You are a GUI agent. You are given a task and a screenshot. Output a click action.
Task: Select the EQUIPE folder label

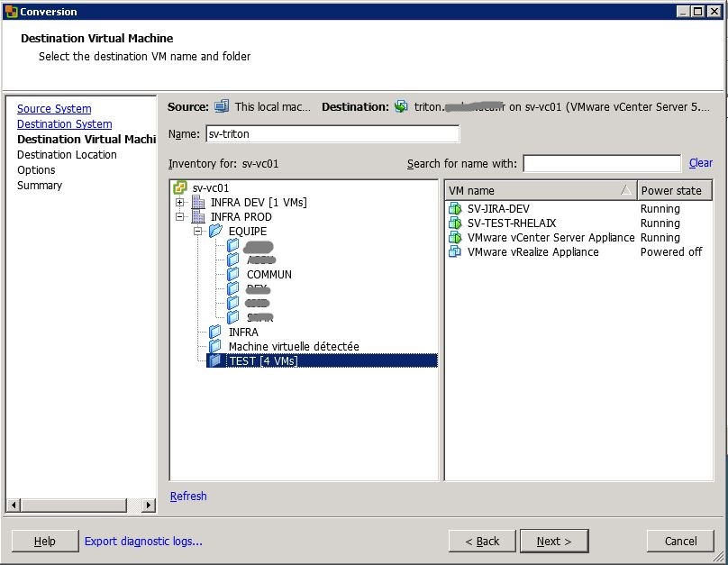coord(248,232)
